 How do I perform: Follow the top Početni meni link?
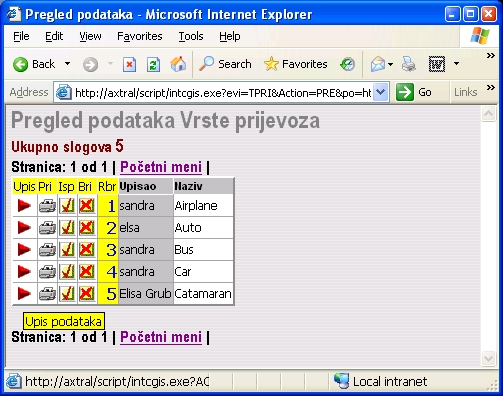161,167
